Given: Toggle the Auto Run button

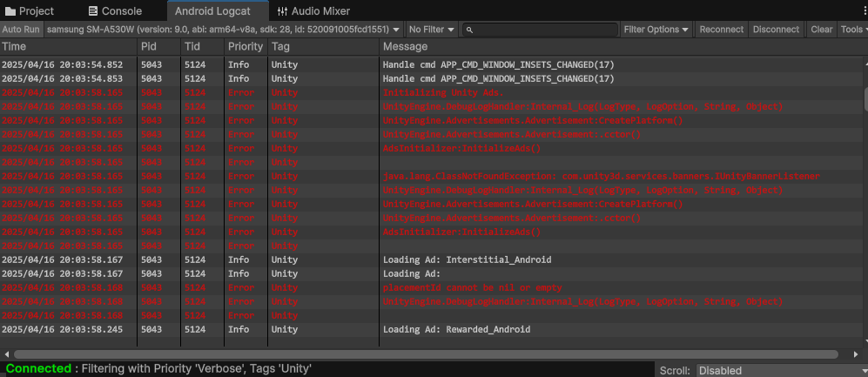Looking at the screenshot, I should click(21, 30).
